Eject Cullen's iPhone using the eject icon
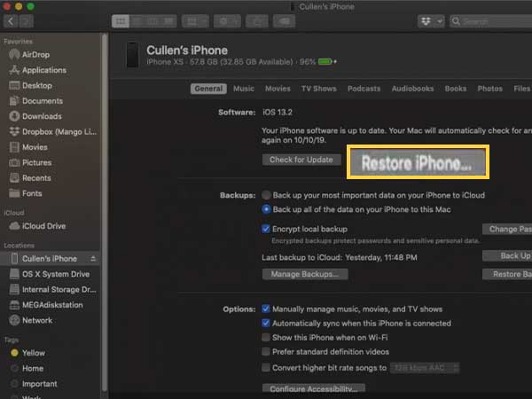Screen dimensions: 532x399 coord(93,259)
